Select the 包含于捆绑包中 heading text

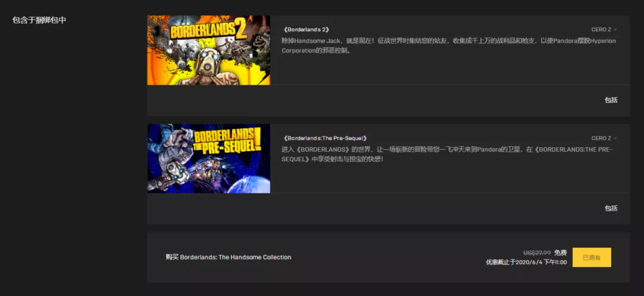(39, 20)
